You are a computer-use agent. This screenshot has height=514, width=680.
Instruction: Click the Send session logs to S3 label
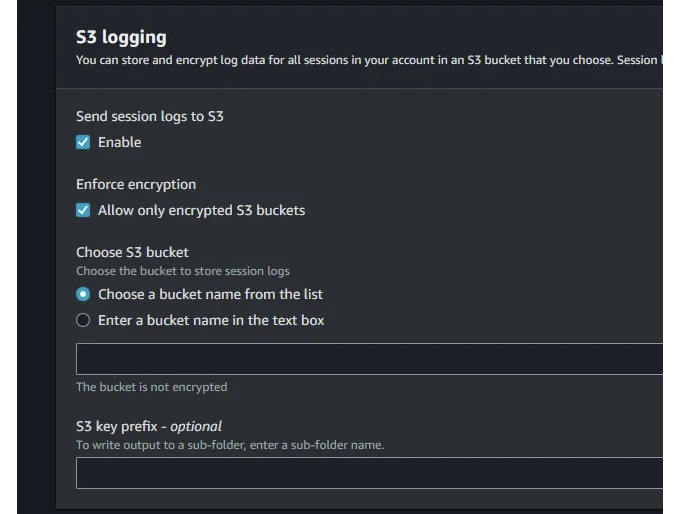pos(150,116)
